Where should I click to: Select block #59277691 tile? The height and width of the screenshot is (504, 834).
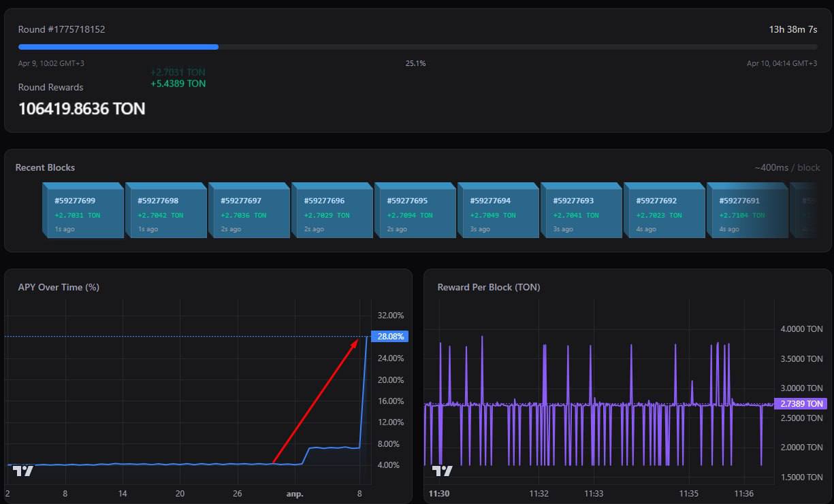point(747,213)
